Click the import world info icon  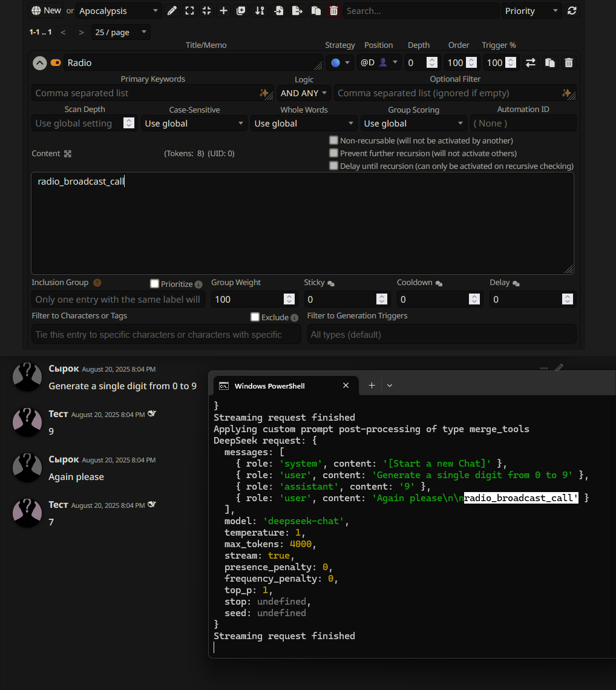(278, 10)
